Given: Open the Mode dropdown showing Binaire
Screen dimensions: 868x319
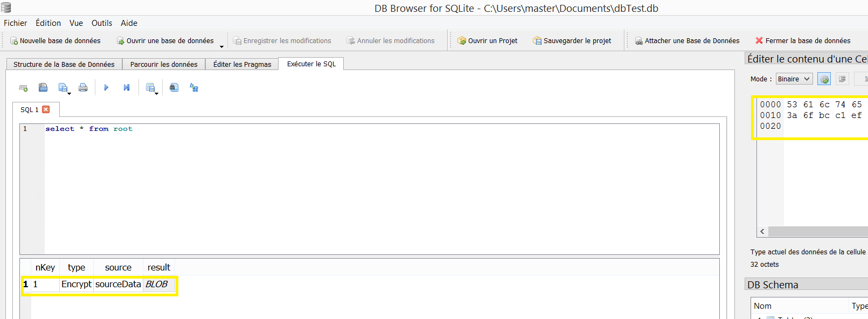Looking at the screenshot, I should pyautogui.click(x=794, y=79).
